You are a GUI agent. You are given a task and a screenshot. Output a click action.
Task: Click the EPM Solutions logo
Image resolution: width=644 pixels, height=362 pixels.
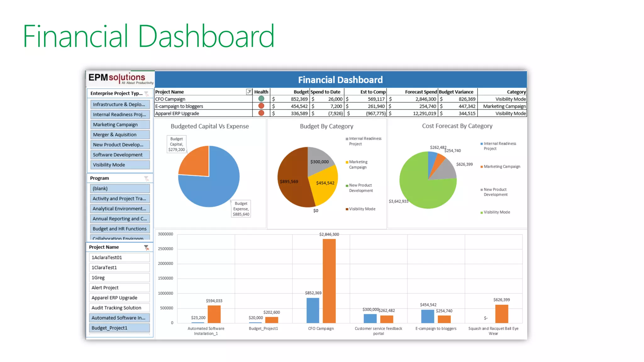coord(120,79)
